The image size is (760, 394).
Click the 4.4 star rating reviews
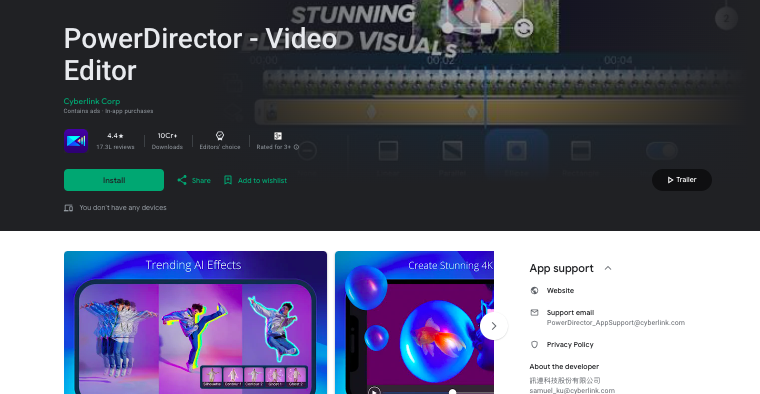point(115,141)
